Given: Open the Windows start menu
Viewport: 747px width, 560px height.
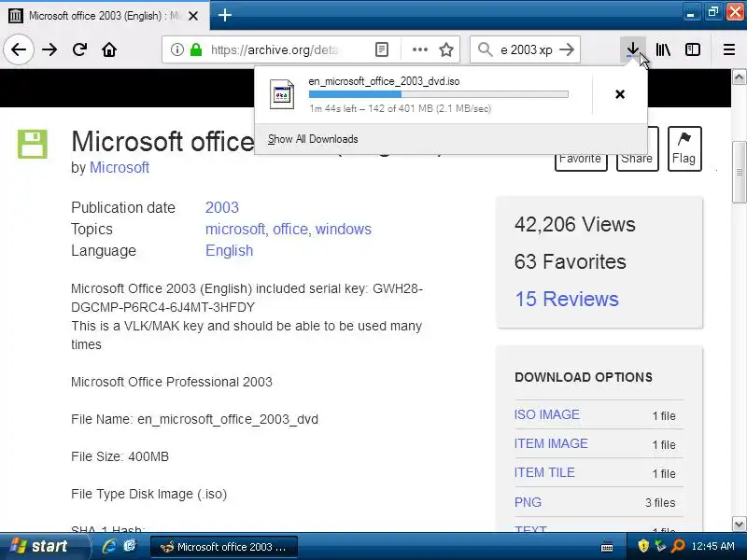Looking at the screenshot, I should pyautogui.click(x=43, y=546).
